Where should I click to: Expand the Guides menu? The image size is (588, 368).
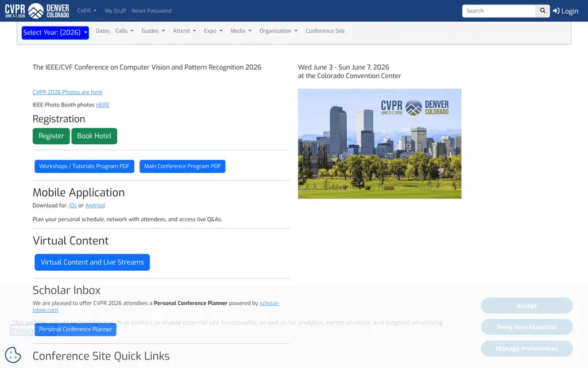tap(153, 31)
